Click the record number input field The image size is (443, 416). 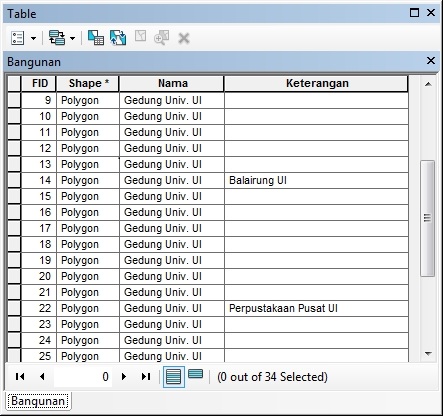tap(83, 377)
